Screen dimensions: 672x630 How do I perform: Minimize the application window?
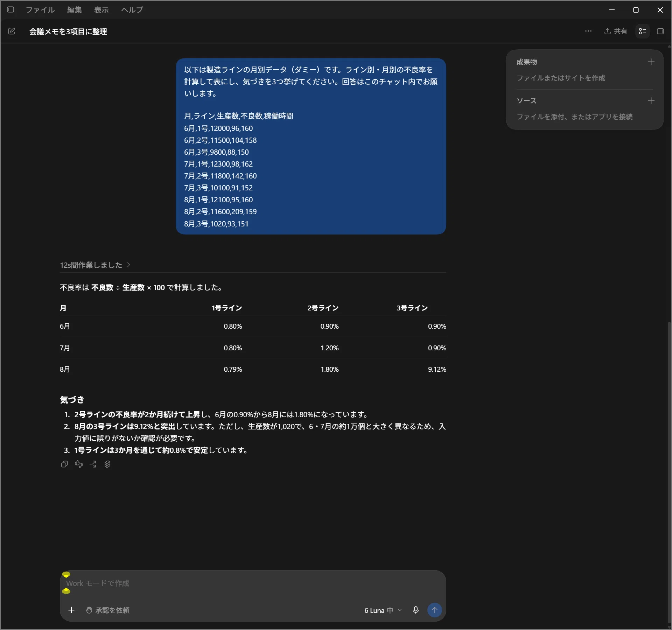click(612, 10)
